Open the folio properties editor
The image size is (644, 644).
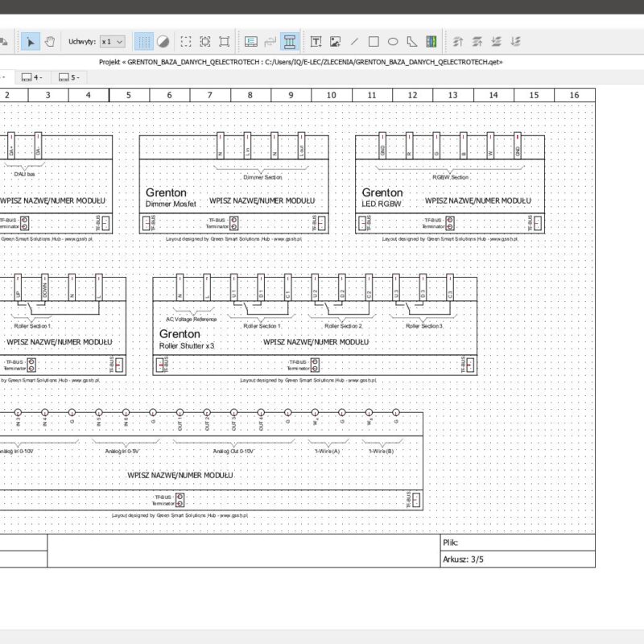tap(250, 41)
